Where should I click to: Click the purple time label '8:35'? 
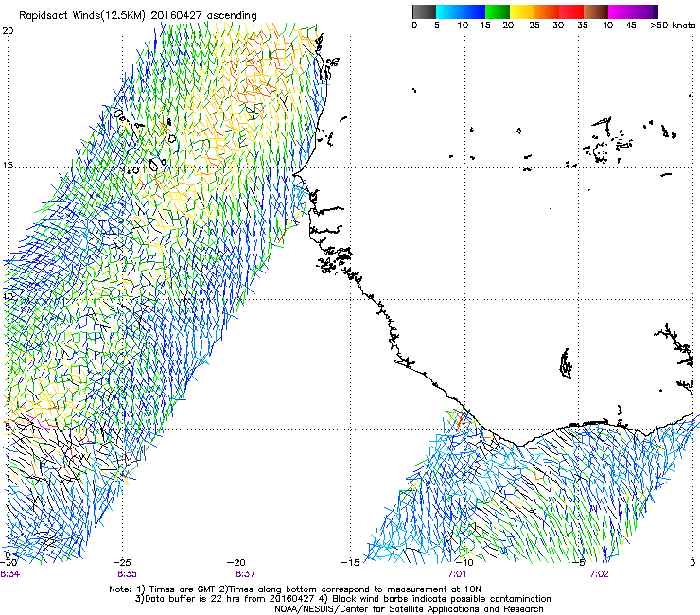(128, 574)
